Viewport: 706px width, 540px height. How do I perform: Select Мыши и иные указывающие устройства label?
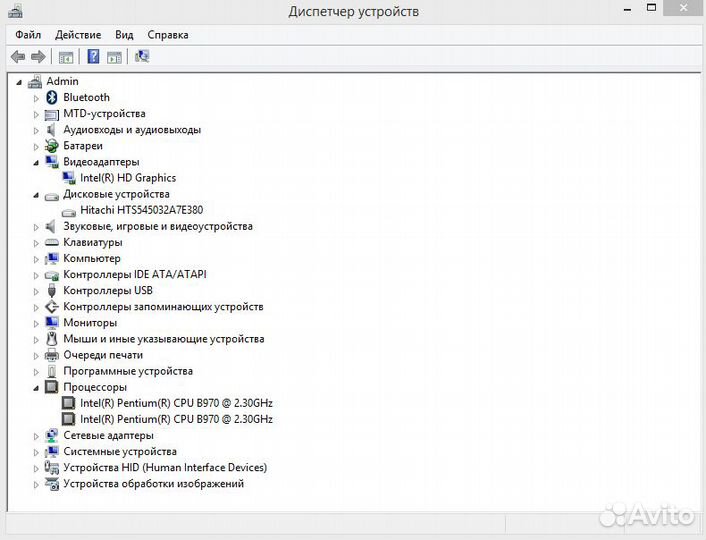coord(163,339)
